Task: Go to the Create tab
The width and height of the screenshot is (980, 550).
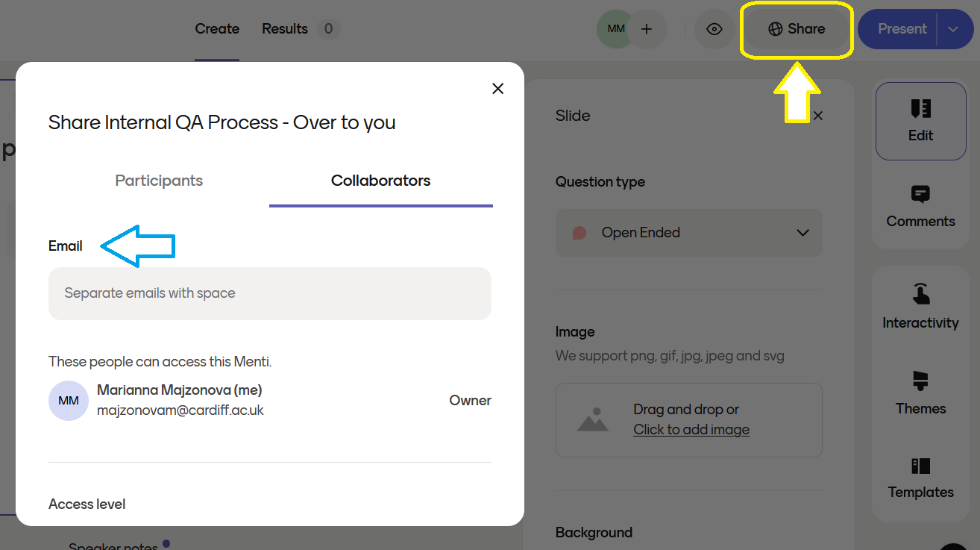Action: tap(217, 29)
